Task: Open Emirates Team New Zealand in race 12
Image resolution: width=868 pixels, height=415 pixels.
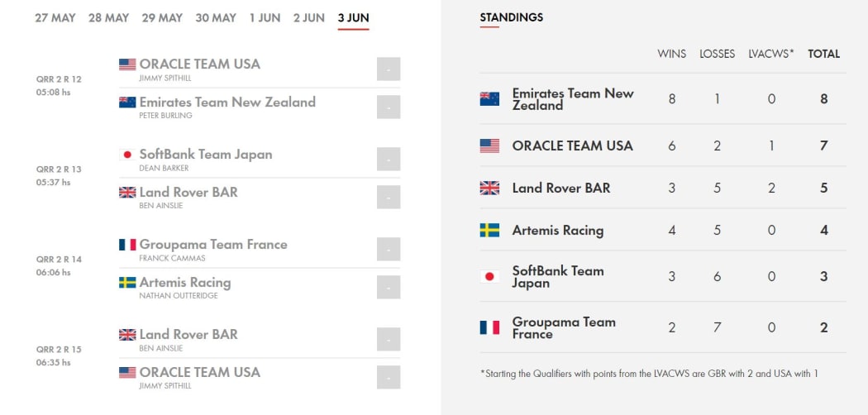Action: (x=227, y=103)
